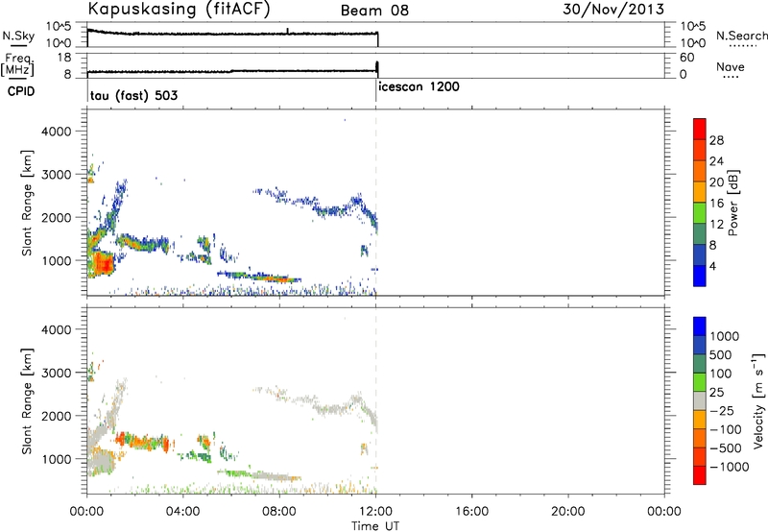Click the noise spike in the N.Sky panel
The image size is (768, 532).
coord(287,31)
